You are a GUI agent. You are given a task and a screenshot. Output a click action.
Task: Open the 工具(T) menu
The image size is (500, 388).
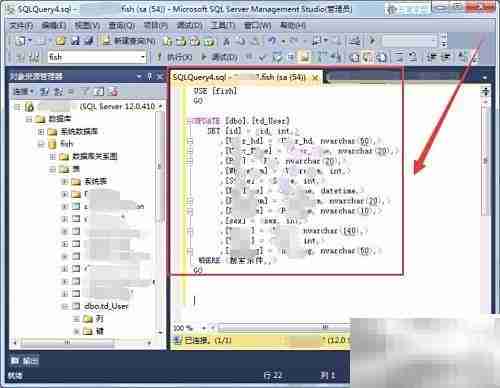click(223, 26)
